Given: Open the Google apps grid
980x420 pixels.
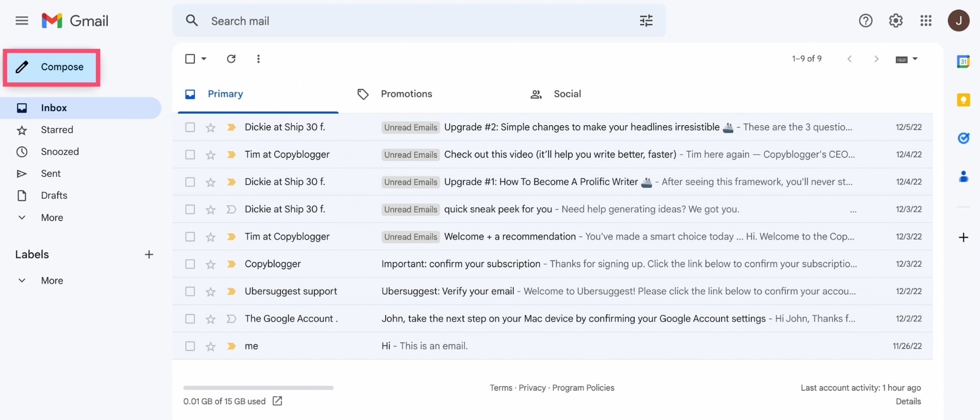Looking at the screenshot, I should click(926, 21).
